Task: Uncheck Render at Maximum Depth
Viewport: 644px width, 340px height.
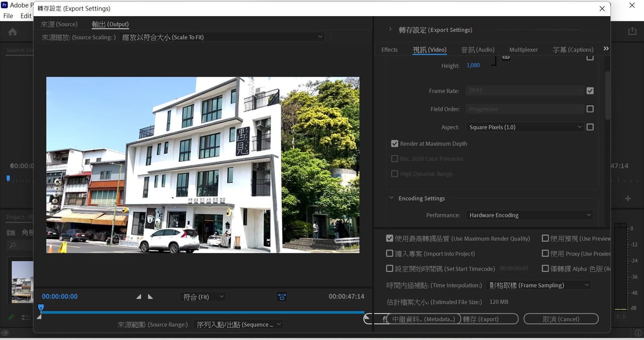Action: [395, 143]
